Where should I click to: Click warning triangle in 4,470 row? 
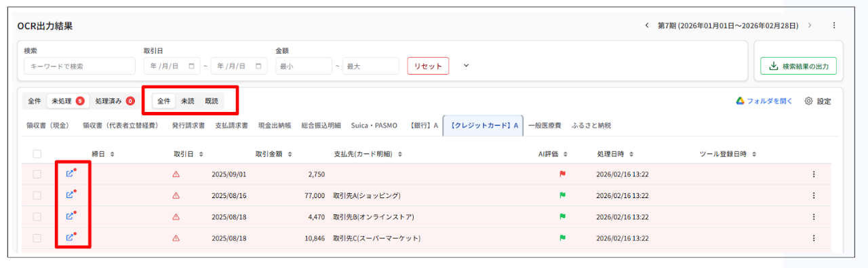[x=176, y=217]
